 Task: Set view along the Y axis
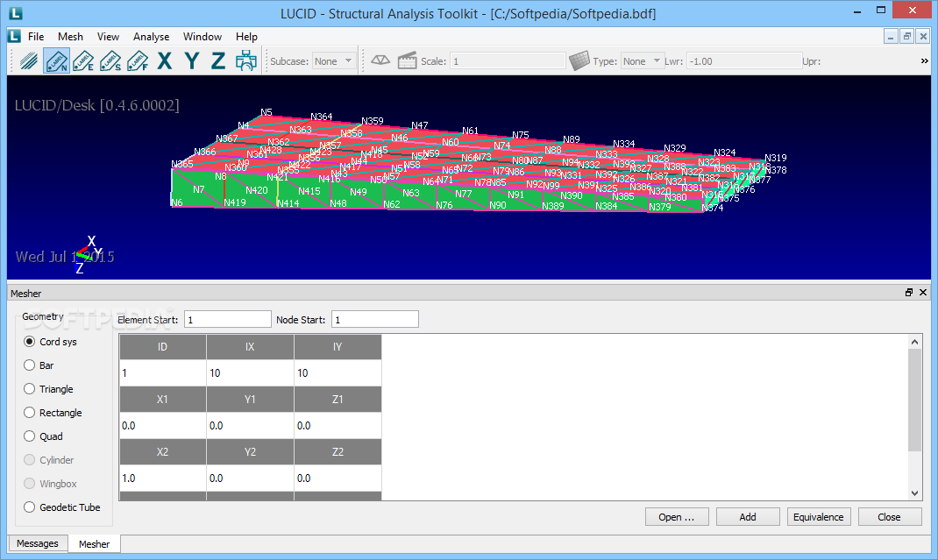191,61
